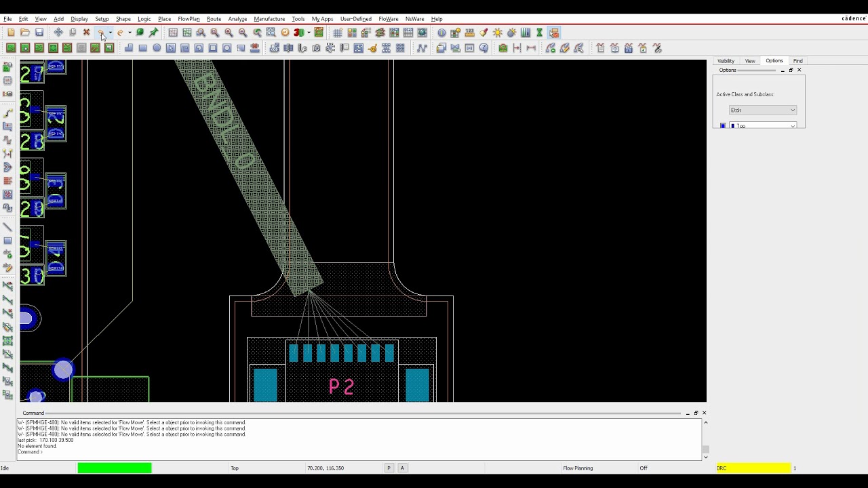This screenshot has height=488, width=868.
Task: Click the red X Delete tool
Action: (86, 33)
